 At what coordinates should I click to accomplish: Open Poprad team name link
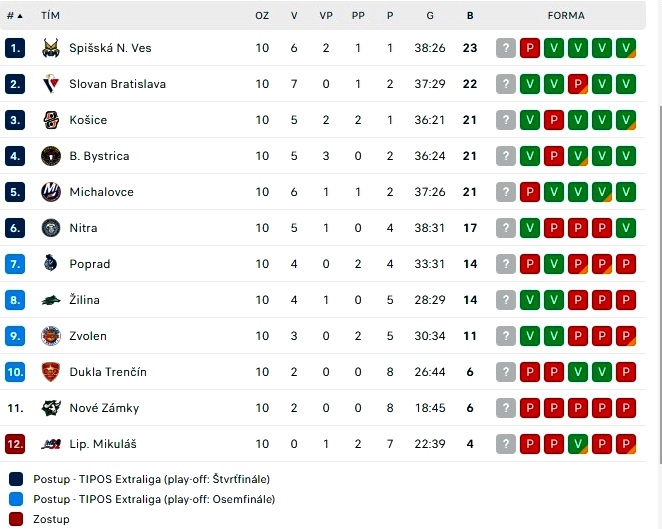[90, 264]
